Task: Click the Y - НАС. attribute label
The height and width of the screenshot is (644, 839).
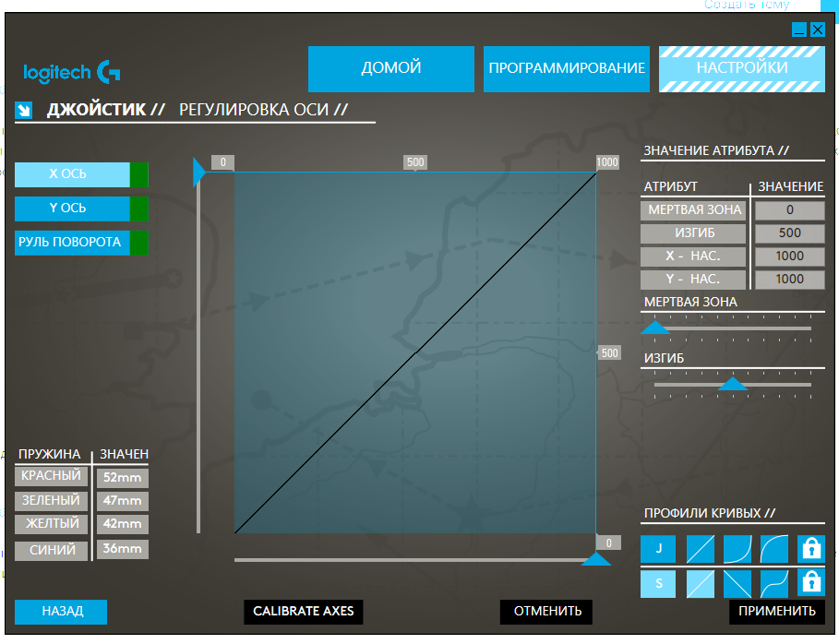Action: coord(693,280)
